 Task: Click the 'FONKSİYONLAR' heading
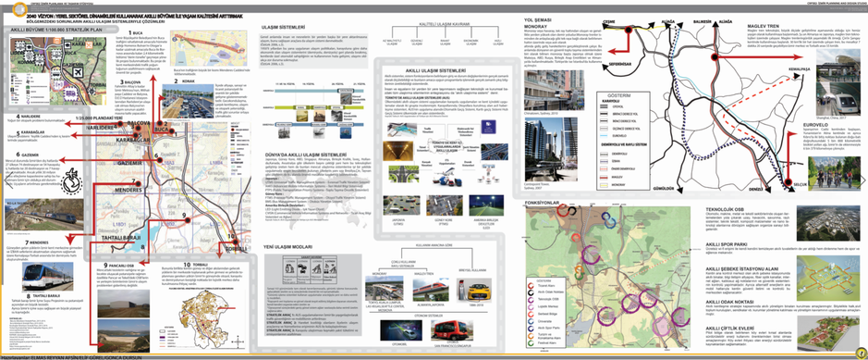point(542,202)
